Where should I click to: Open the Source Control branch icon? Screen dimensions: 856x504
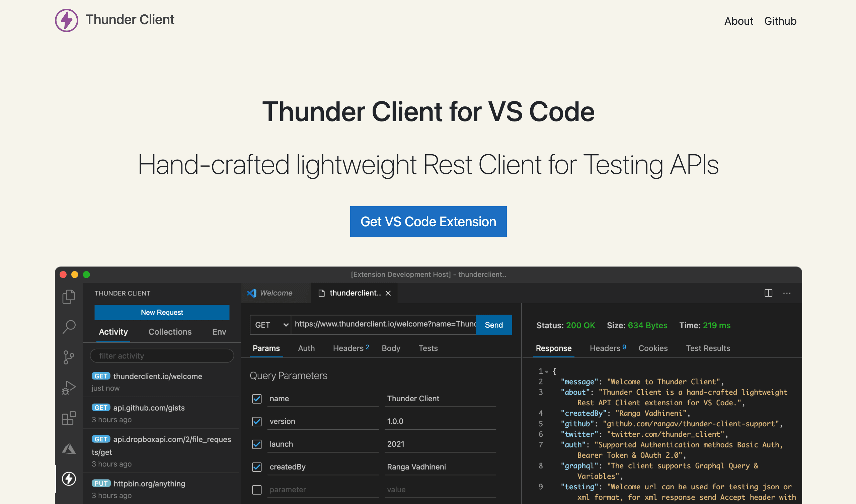(x=69, y=357)
